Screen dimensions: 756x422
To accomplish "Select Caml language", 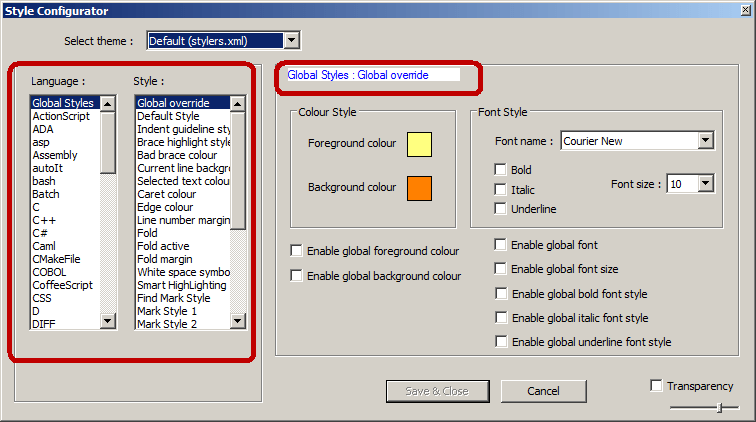I will click(65, 246).
